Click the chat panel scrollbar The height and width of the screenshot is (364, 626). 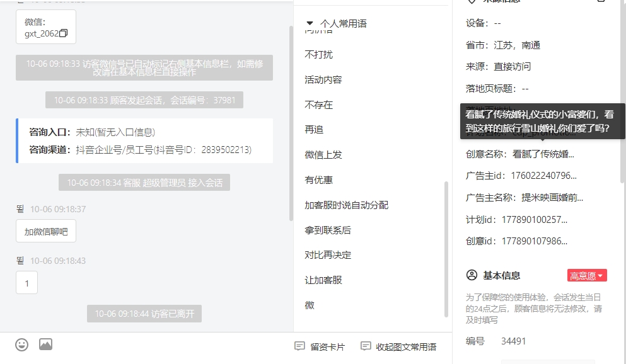tap(291, 123)
